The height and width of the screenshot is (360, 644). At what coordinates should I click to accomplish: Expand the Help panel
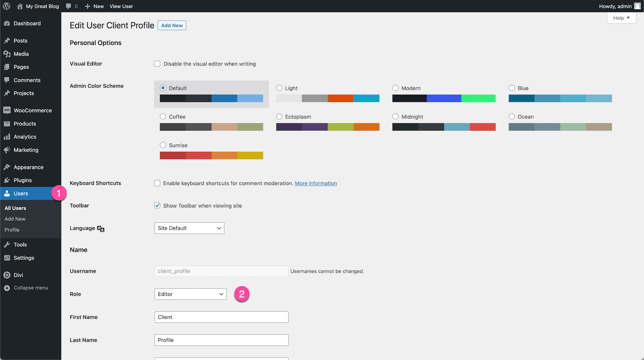(x=621, y=18)
